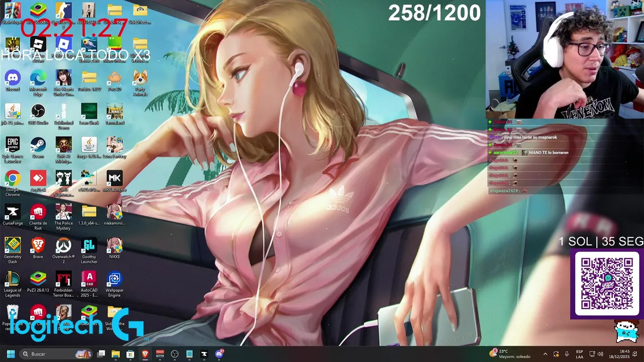Open The Police Mystery shortcut
The height and width of the screenshot is (362, 644).
[x=63, y=217]
